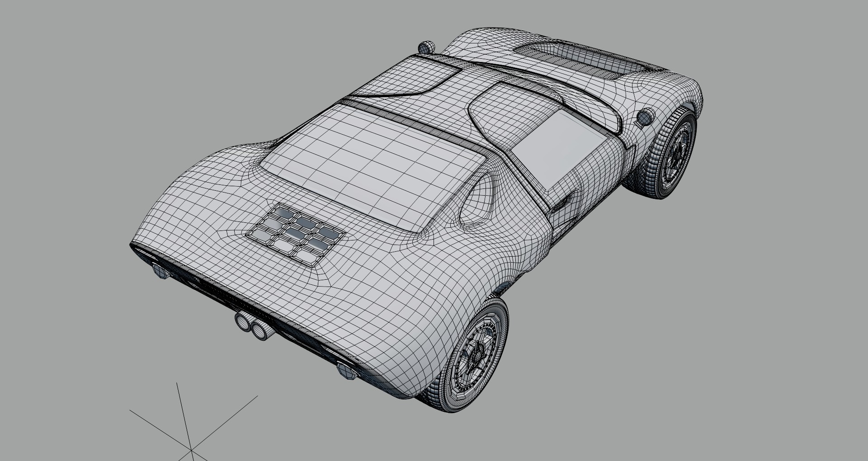
Task: Click the world axis origin marker
Action: click(x=192, y=450)
